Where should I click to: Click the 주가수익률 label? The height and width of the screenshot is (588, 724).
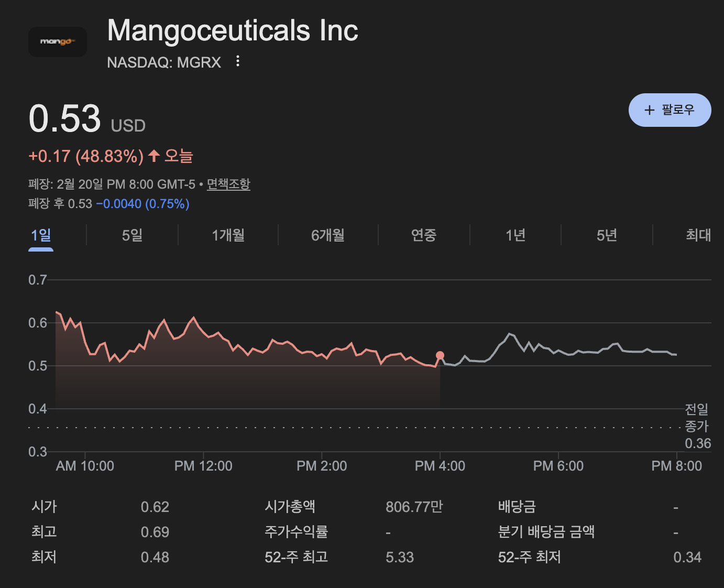(296, 532)
